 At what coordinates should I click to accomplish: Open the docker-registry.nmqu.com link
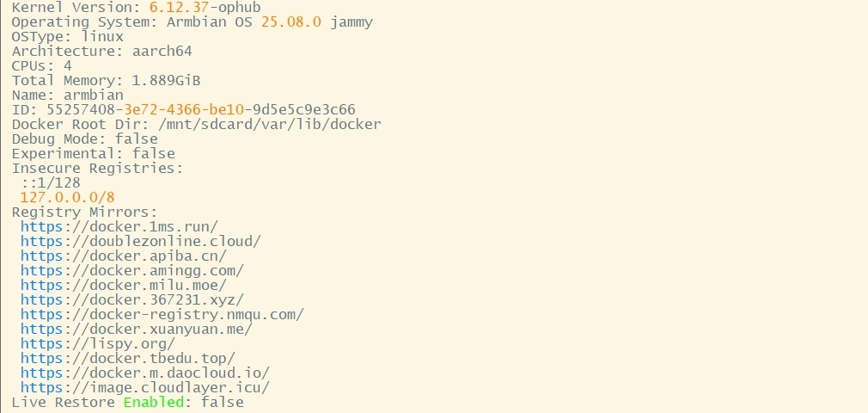tap(162, 314)
